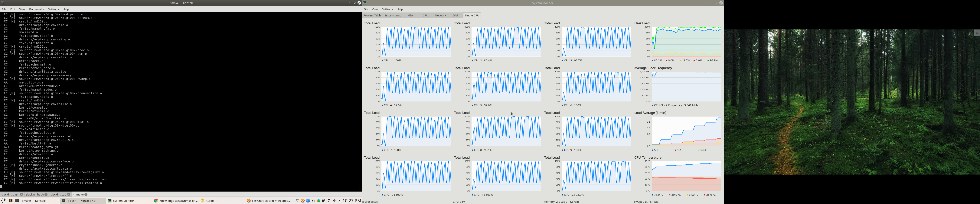980x204 pixels.
Task: Open the clipboard tray icon
Action: (329, 201)
